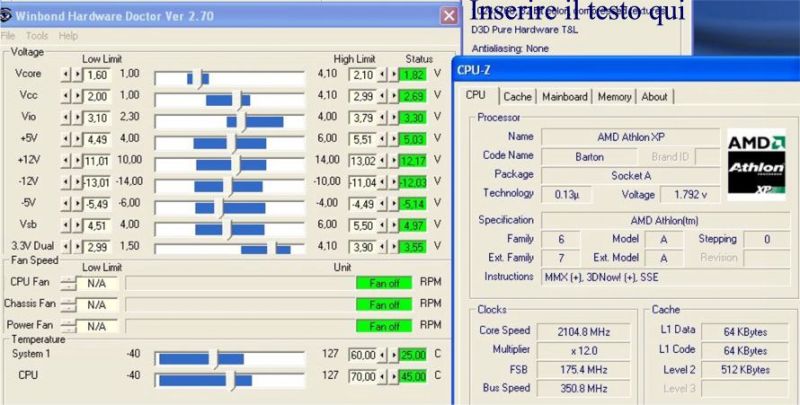
Task: Decrease +12V high limit with left arrow
Action: pos(382,161)
